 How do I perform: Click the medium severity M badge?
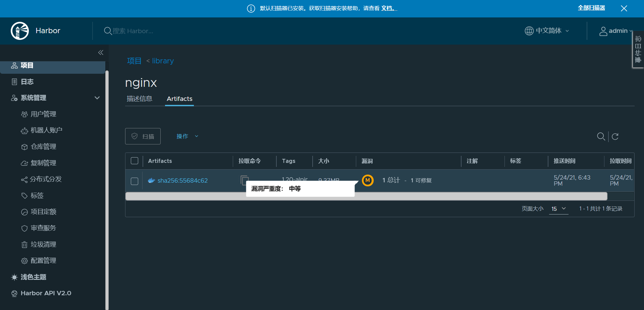[x=368, y=180]
